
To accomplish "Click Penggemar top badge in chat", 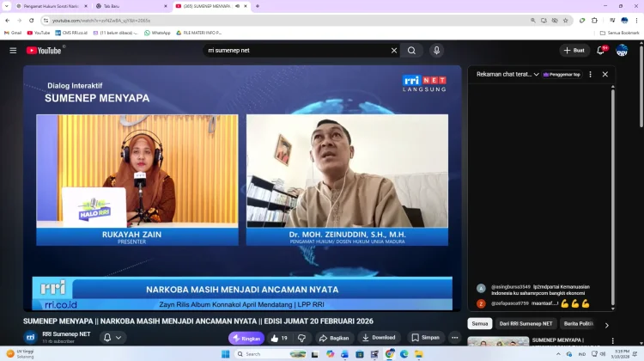I will [562, 75].
